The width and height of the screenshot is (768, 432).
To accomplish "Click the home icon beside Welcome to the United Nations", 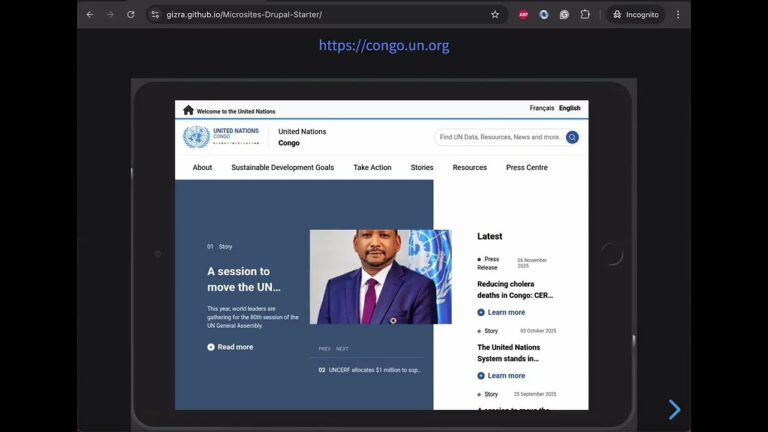I will pyautogui.click(x=189, y=110).
